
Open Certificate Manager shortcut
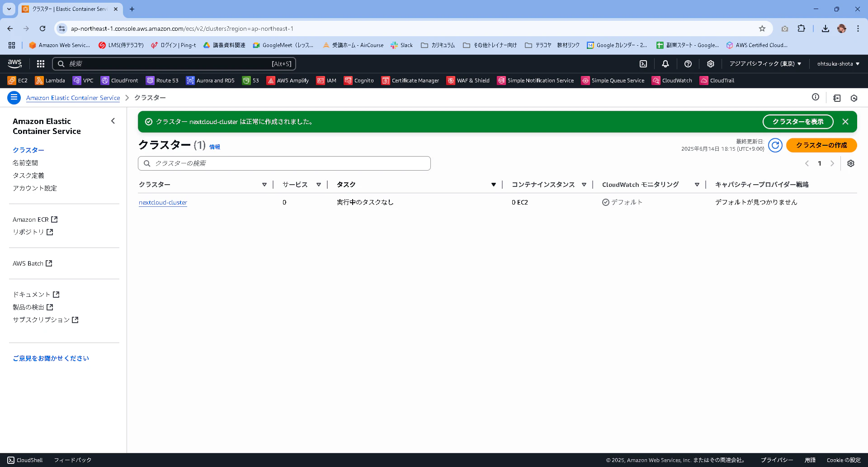tap(410, 81)
